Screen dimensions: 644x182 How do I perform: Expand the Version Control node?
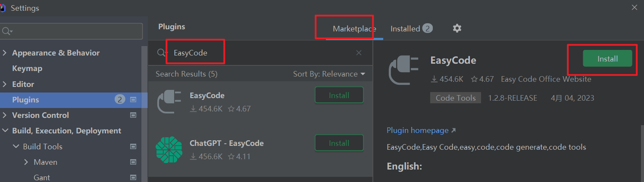(5, 115)
